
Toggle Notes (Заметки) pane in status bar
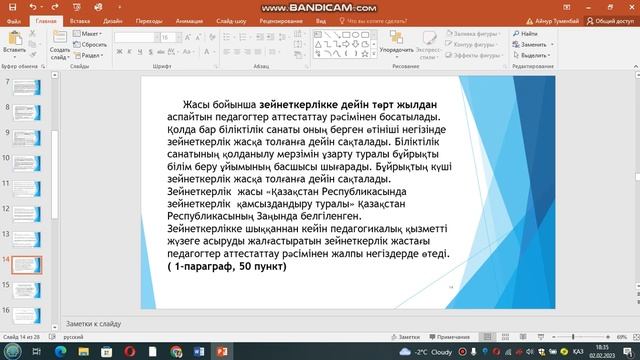405,337
